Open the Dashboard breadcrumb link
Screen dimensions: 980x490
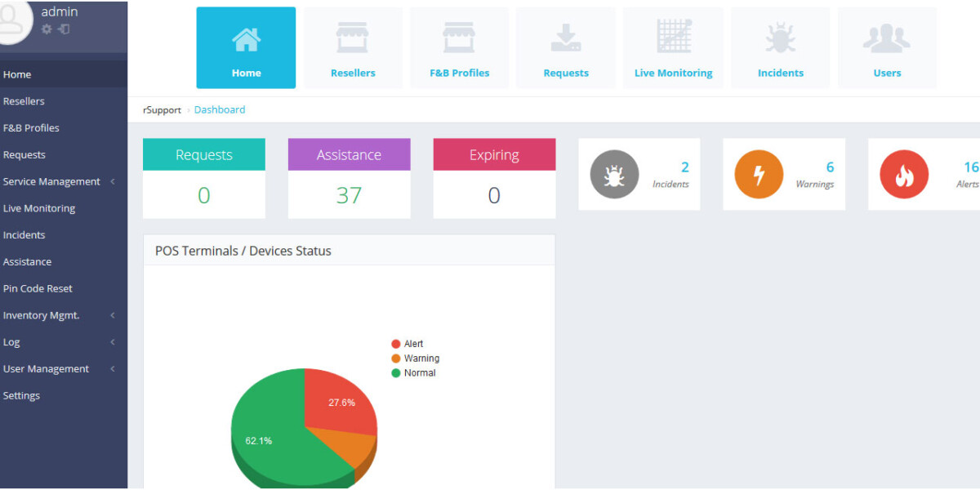coord(219,109)
